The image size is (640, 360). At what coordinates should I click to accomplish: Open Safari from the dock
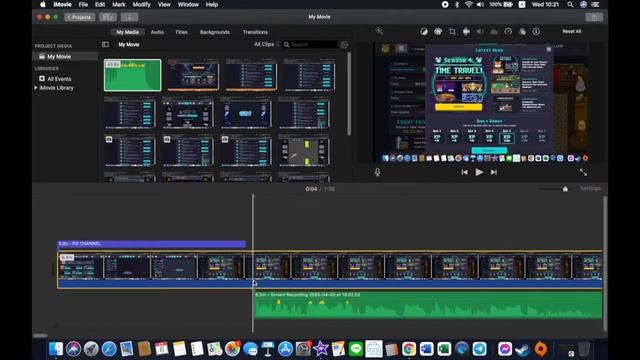pos(109,349)
